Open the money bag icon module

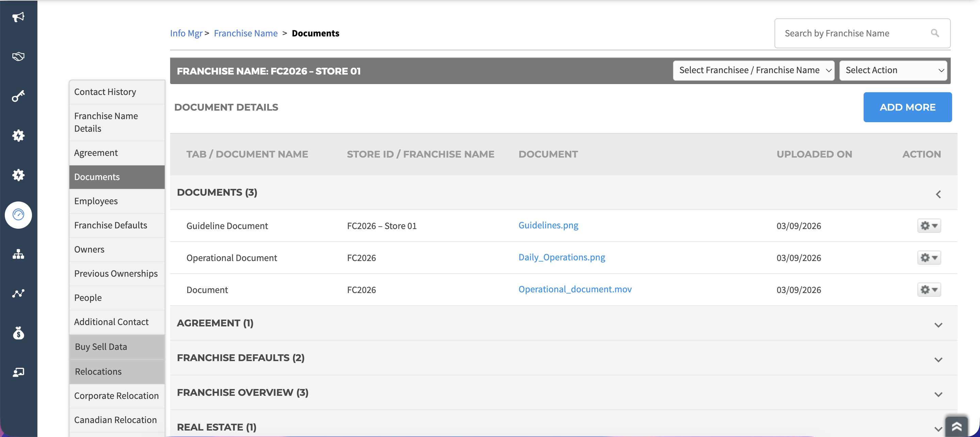point(18,333)
